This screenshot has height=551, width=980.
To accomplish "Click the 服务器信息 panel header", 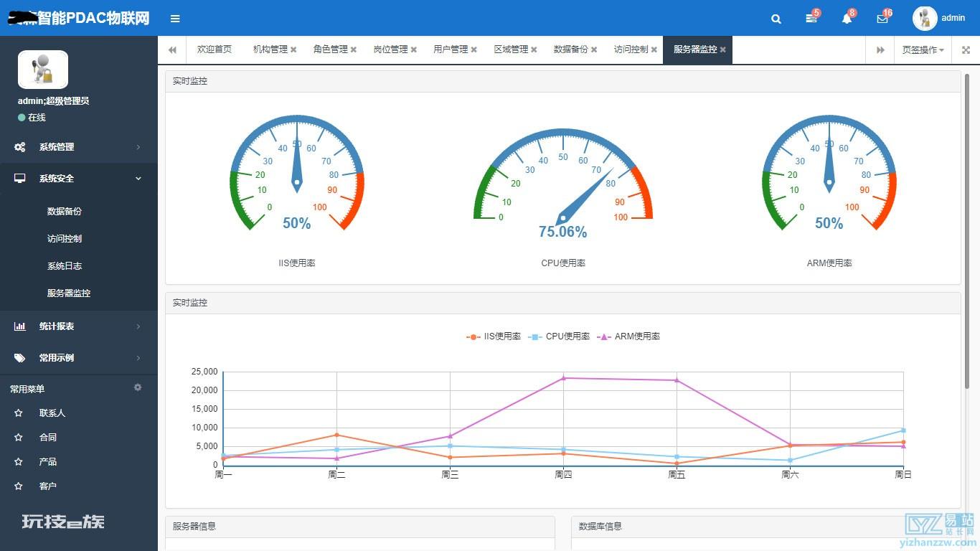I will tap(360, 527).
